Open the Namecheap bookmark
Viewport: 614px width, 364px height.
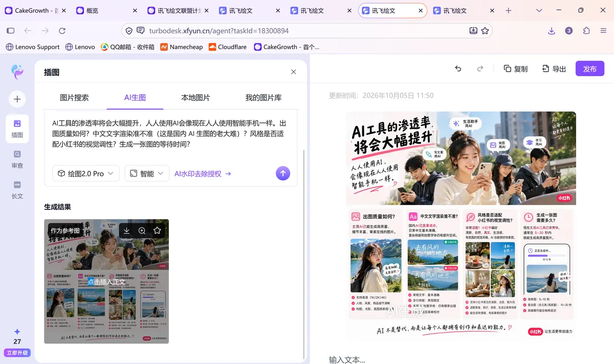point(182,47)
